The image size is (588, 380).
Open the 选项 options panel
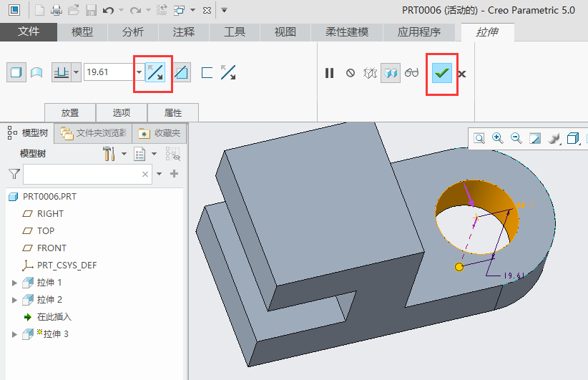click(122, 112)
